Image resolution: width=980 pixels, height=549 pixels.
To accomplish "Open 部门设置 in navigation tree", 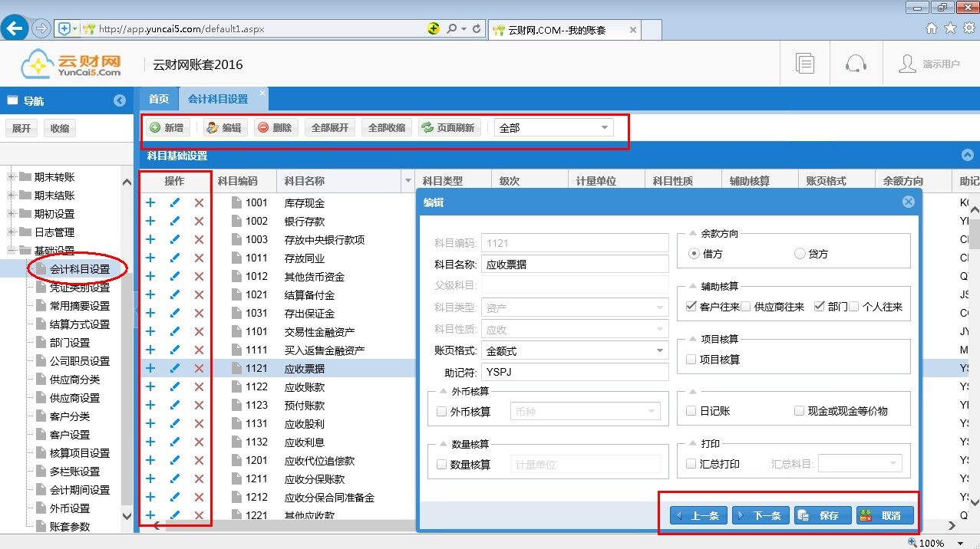I will click(70, 343).
